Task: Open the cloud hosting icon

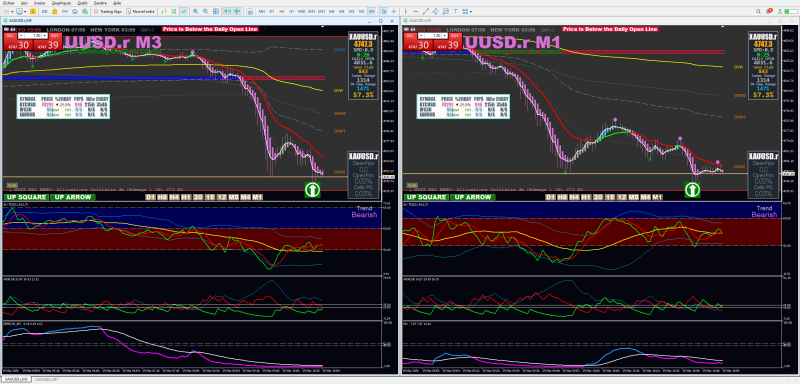Action: pos(74,11)
